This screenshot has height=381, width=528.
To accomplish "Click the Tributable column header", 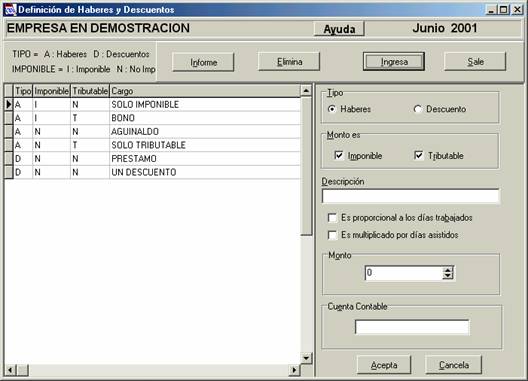I will pyautogui.click(x=90, y=91).
